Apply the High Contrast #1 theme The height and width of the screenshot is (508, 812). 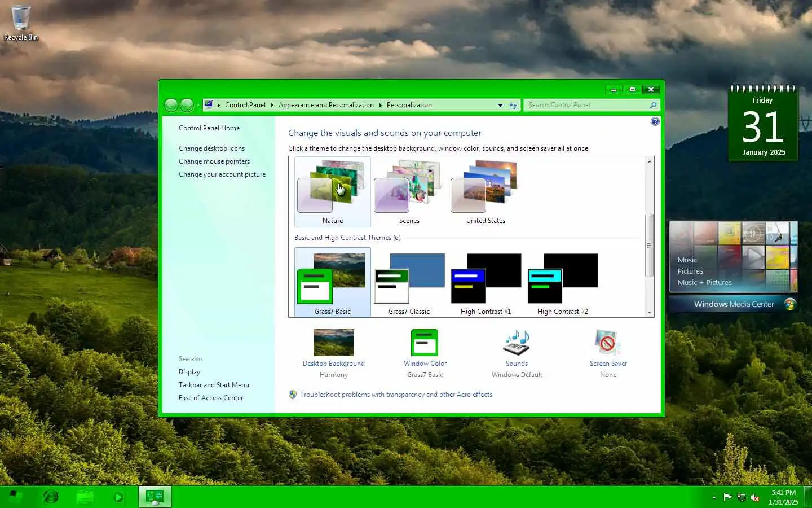click(486, 282)
